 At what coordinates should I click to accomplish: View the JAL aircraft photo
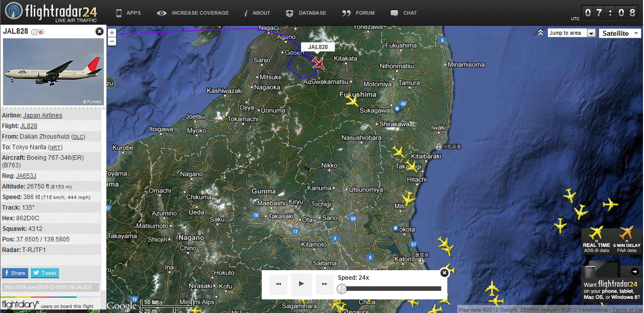(x=53, y=72)
